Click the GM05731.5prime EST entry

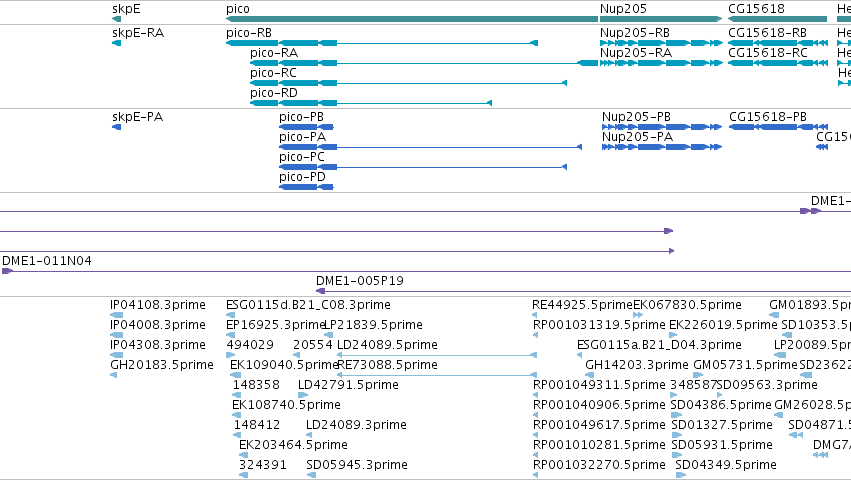point(746,365)
